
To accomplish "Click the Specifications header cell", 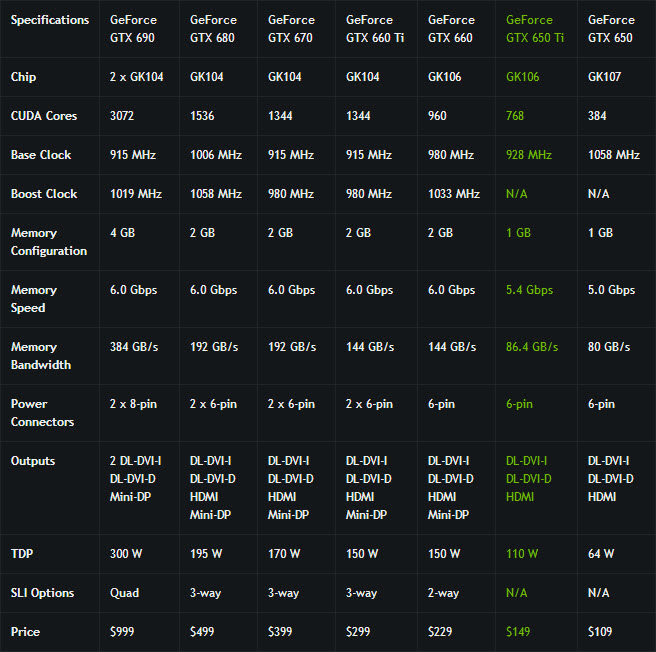I will (x=50, y=20).
